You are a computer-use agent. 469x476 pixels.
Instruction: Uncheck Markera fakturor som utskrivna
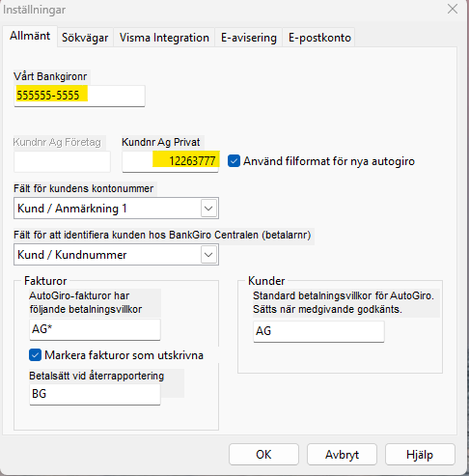(x=35, y=355)
